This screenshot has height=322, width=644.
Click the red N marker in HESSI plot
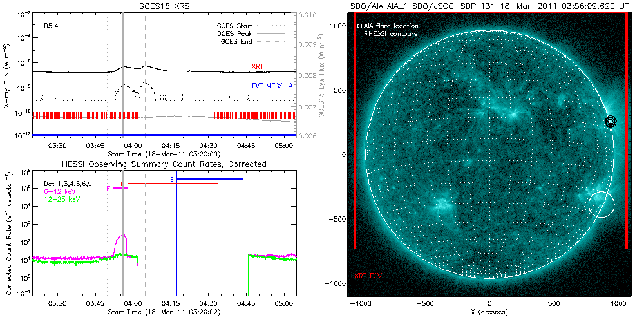pos(122,184)
